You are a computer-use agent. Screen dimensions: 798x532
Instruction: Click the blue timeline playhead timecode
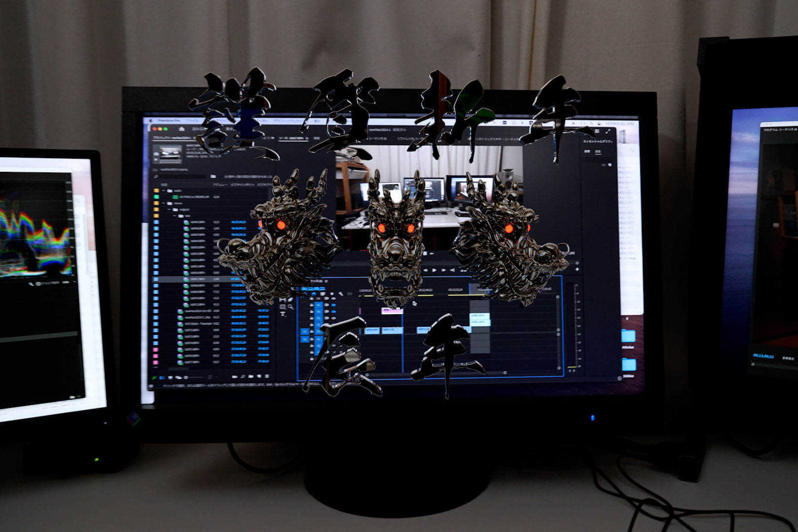(313, 289)
